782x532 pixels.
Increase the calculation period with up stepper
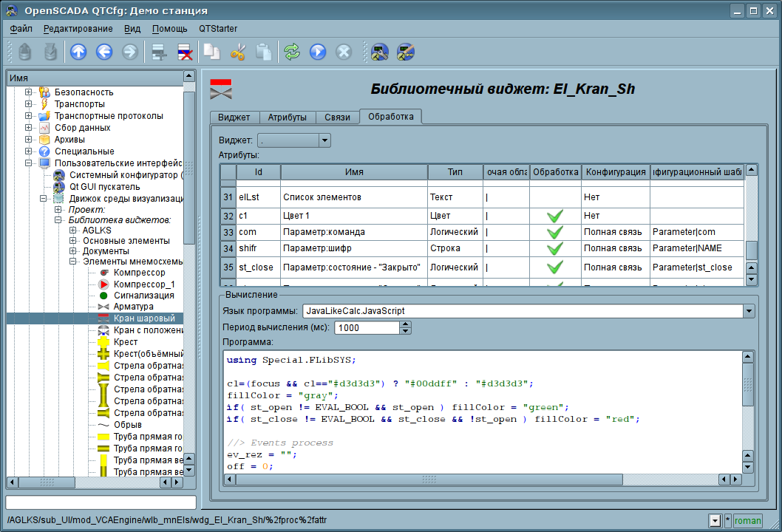click(x=405, y=324)
